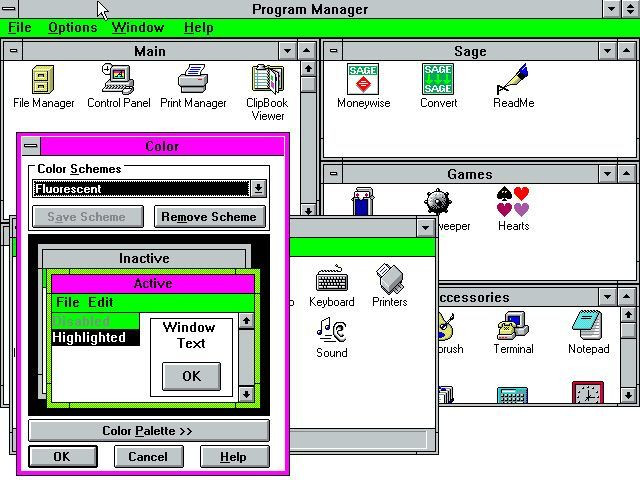Click the green File Edit sample menu bar
Viewport: 640px width, 480px height.
pos(153,302)
